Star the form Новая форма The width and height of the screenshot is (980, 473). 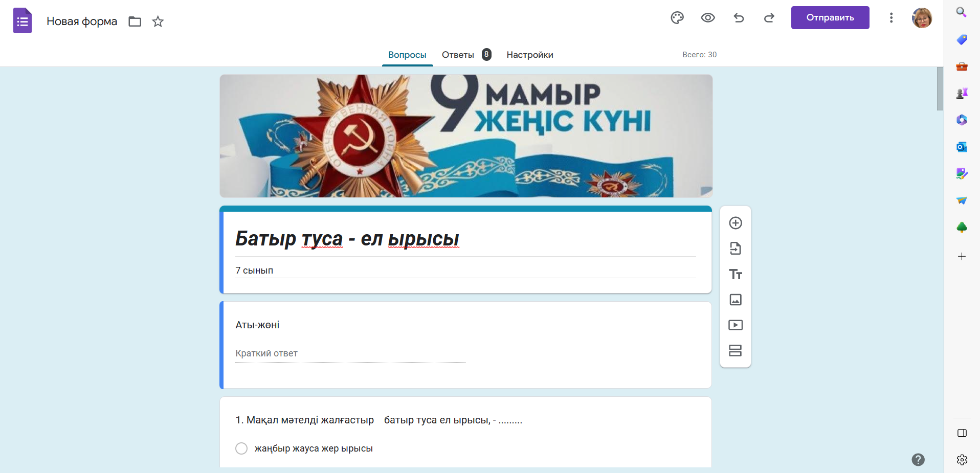pos(158,21)
